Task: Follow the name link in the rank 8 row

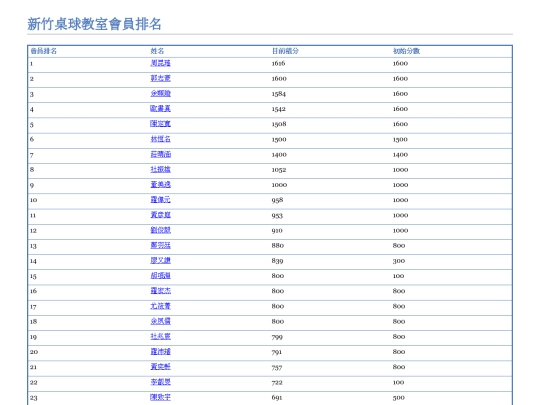Action: coord(160,169)
